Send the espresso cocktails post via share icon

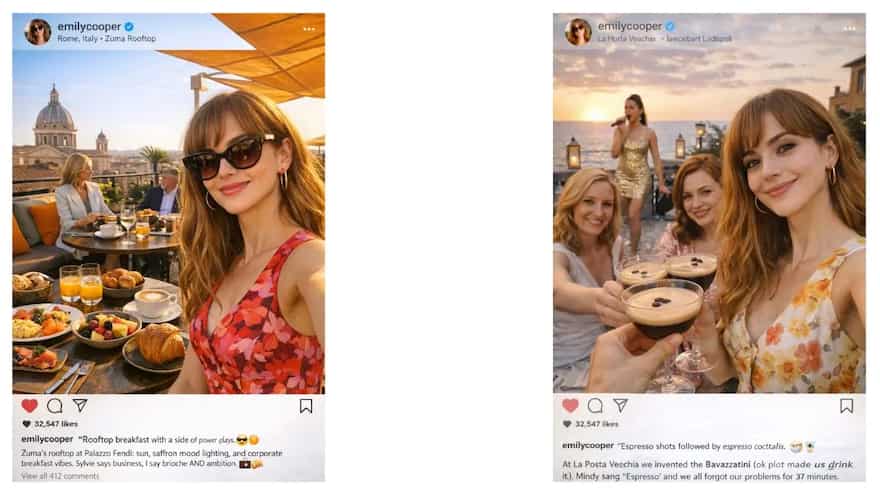point(620,405)
